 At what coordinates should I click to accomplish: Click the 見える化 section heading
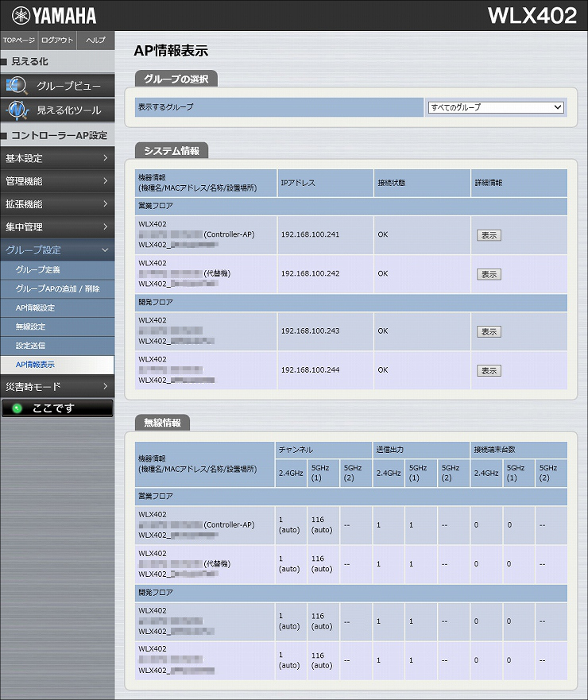pos(29,62)
